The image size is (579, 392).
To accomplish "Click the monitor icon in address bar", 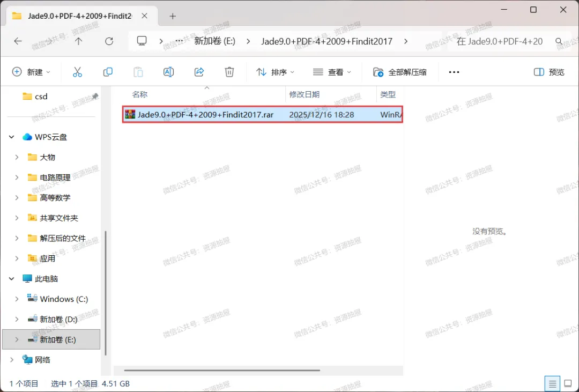I will pyautogui.click(x=142, y=41).
